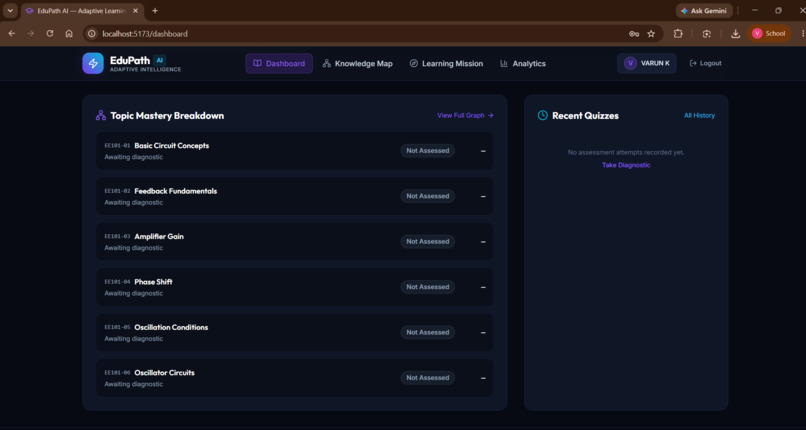This screenshot has width=806, height=430.
Task: Click the dash value for Basic Circuit Concepts
Action: [483, 151]
